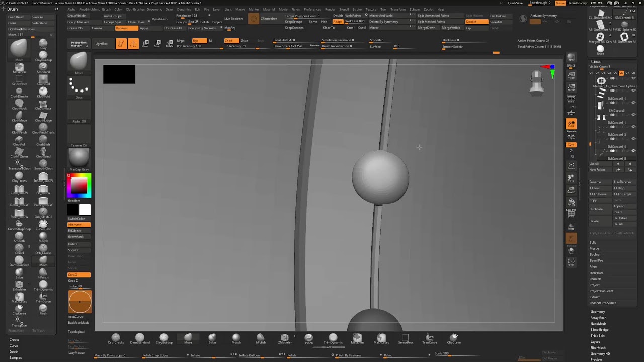Toggle the Floor grid icon
644x362 pixels.
[x=571, y=111]
